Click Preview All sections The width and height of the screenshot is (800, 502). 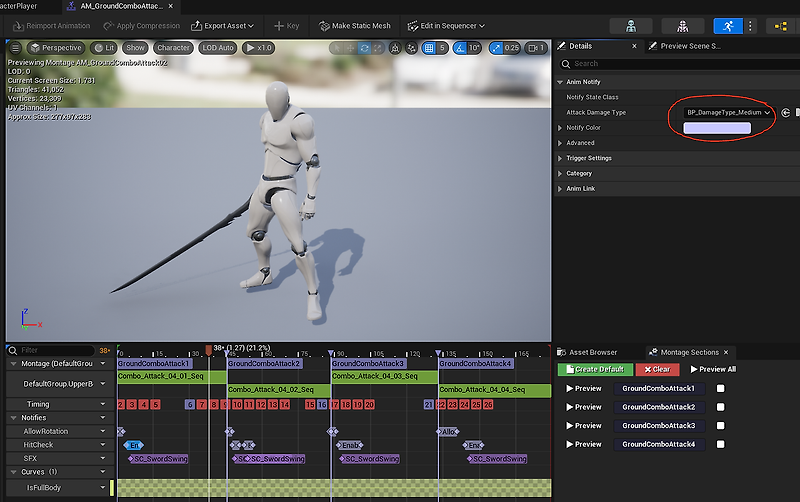pyautogui.click(x=713, y=369)
